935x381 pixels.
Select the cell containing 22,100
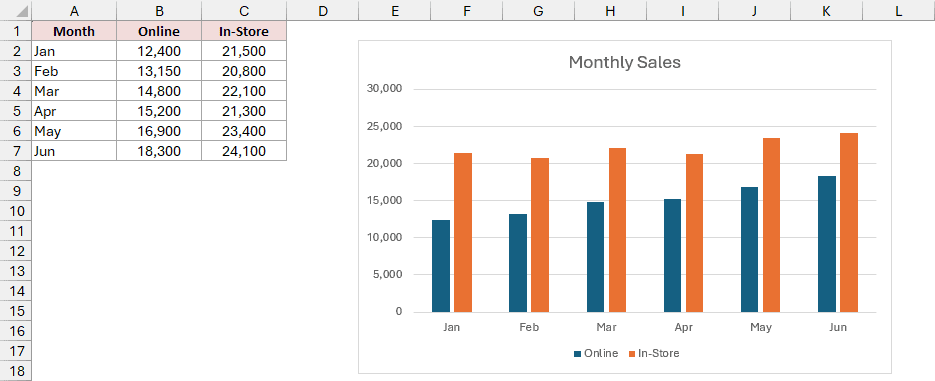pos(244,91)
